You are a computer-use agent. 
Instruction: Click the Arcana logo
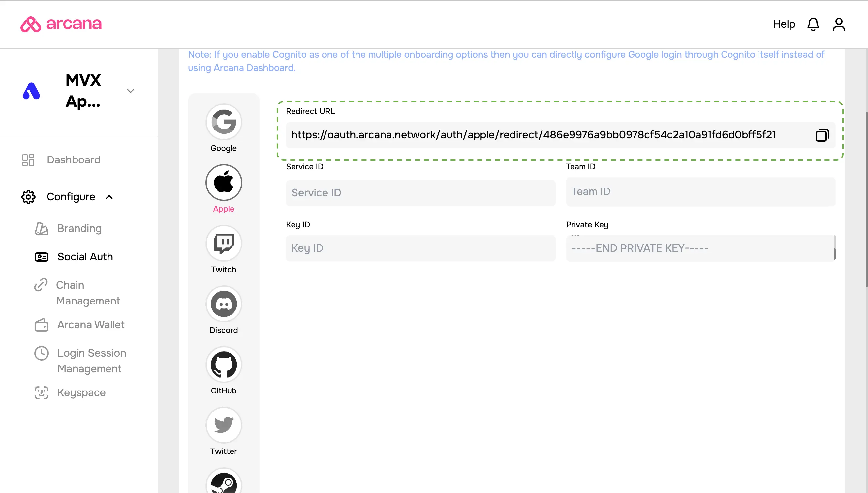point(61,24)
